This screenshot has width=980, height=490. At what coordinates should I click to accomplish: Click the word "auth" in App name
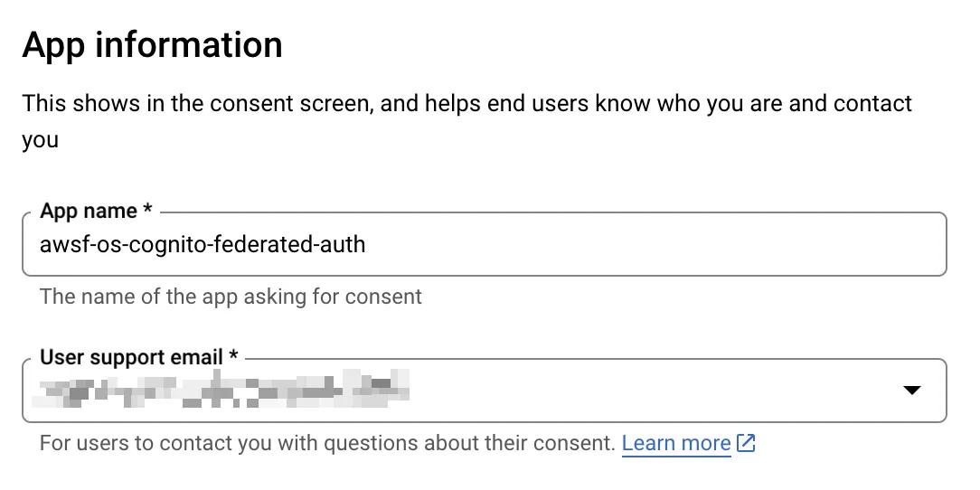pyautogui.click(x=343, y=244)
